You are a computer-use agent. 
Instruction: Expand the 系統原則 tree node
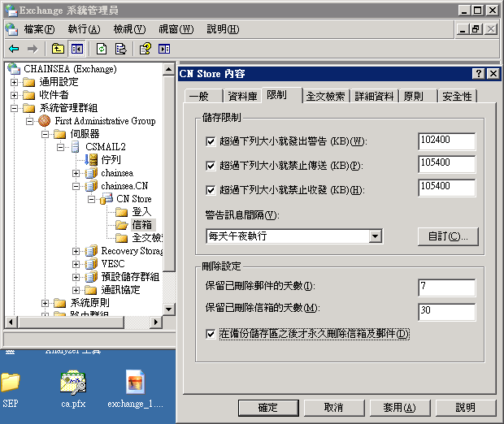pos(45,303)
